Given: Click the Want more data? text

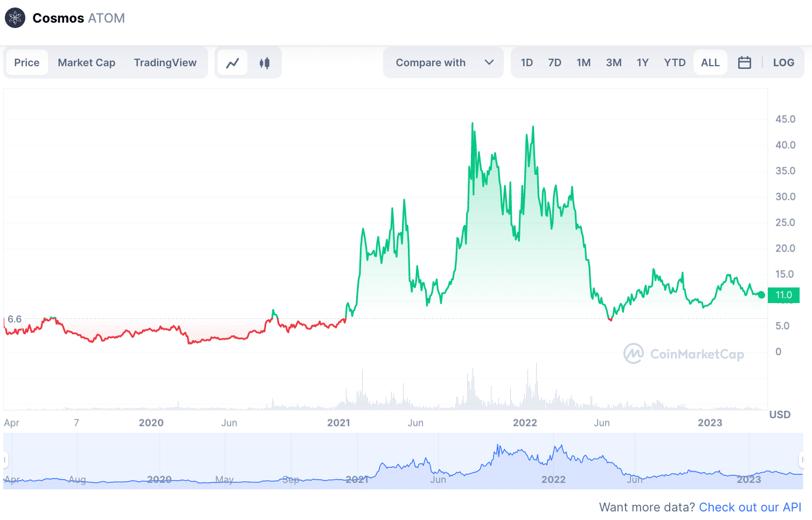Looking at the screenshot, I should pos(647,507).
